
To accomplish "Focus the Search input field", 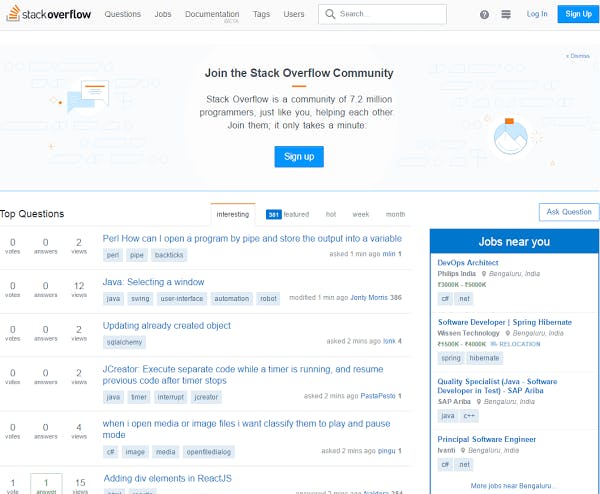I will tap(382, 14).
